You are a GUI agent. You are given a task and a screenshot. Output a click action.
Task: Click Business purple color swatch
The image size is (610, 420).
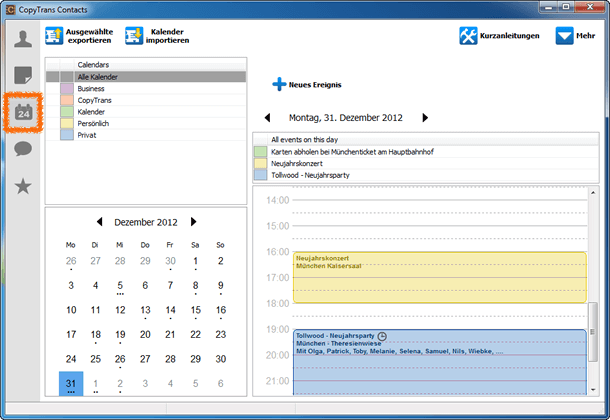67,89
